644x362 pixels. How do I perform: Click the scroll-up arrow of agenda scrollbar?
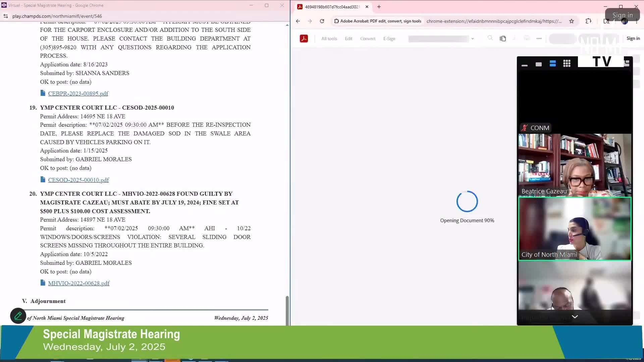[x=287, y=25]
